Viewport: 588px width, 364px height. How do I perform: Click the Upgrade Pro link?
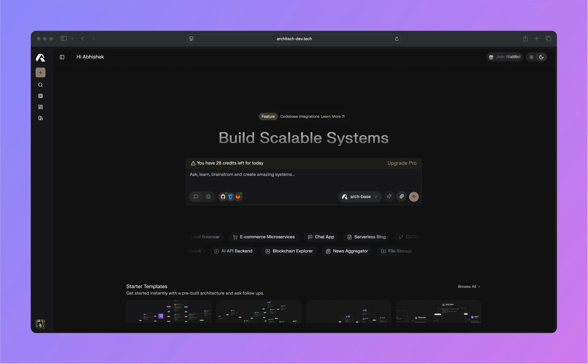click(x=402, y=163)
